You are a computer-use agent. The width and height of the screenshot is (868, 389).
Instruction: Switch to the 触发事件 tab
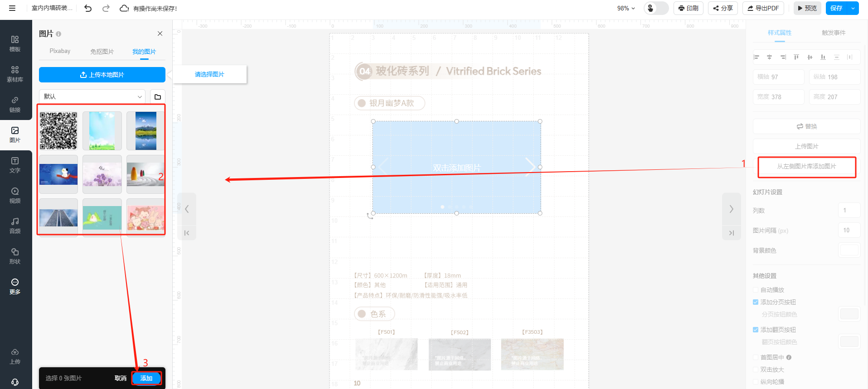(834, 33)
